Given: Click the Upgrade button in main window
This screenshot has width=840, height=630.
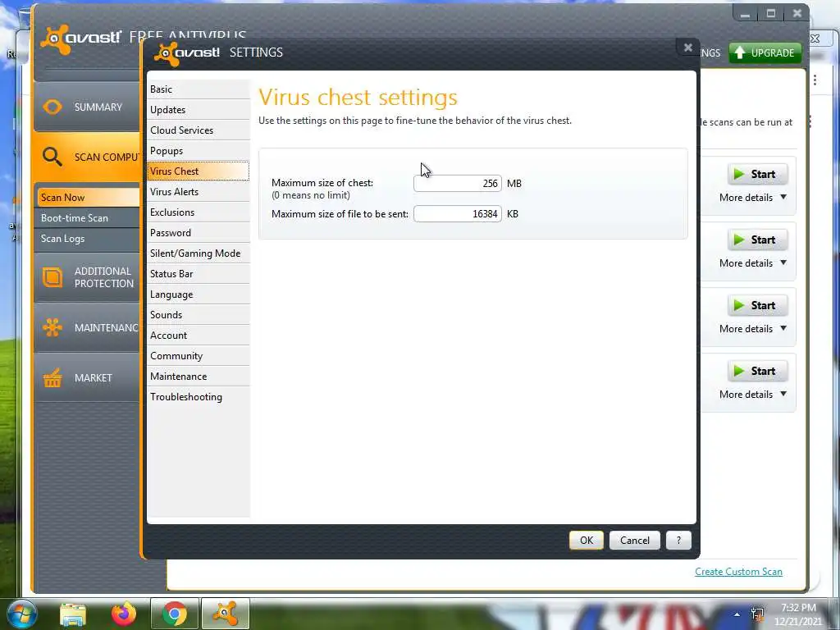Looking at the screenshot, I should click(x=765, y=52).
